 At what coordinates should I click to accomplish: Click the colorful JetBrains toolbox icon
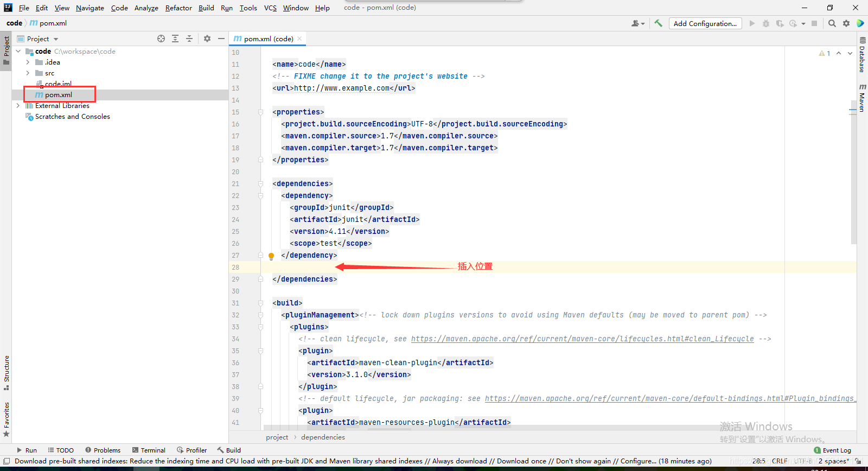860,23
